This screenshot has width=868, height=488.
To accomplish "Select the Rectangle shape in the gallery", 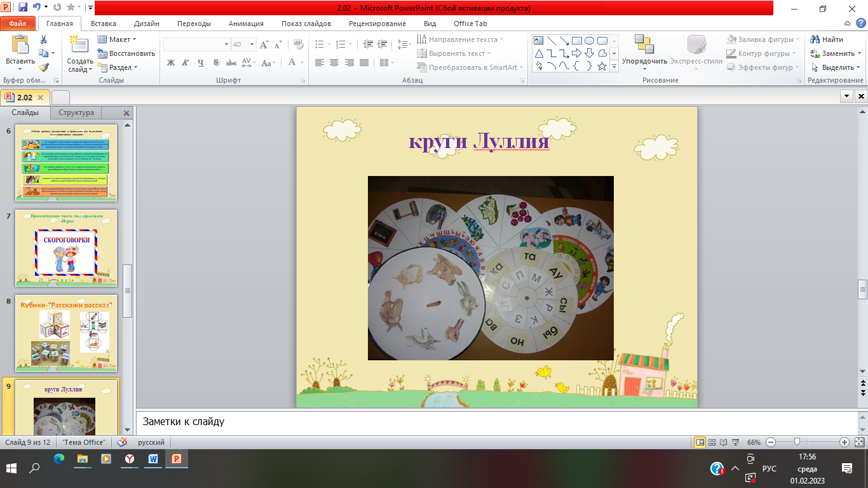I will pos(577,40).
